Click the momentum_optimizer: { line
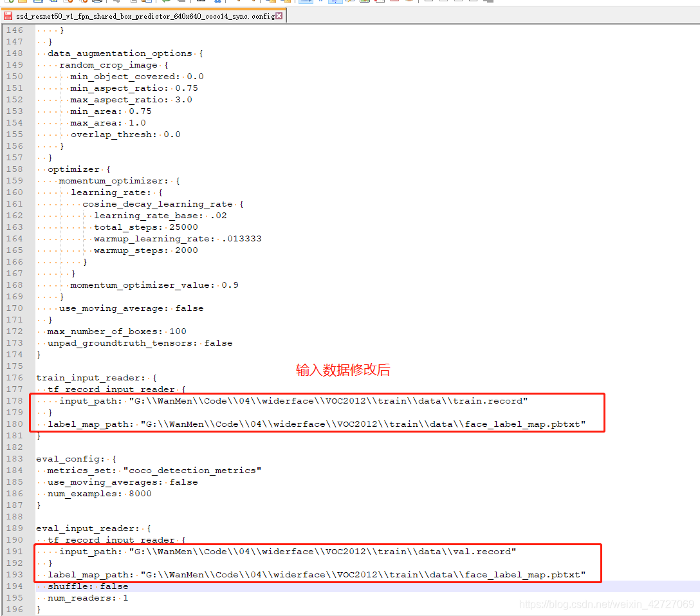 (120, 182)
